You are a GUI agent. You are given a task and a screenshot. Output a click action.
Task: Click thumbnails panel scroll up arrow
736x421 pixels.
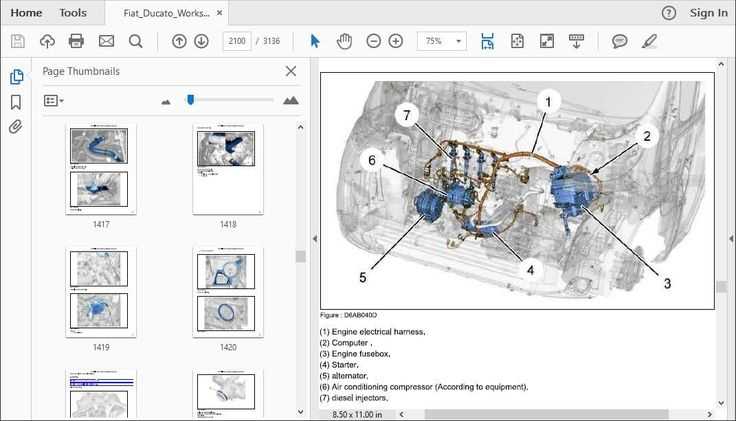[x=300, y=127]
